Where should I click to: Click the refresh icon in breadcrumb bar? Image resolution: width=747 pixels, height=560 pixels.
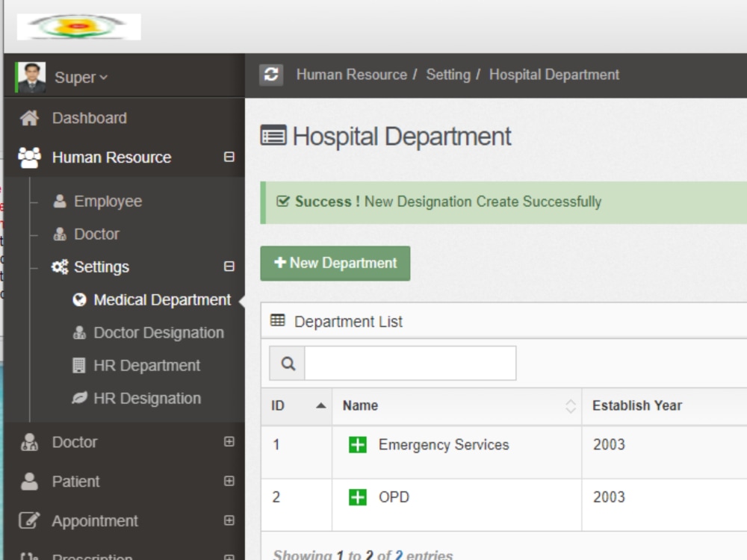(271, 75)
